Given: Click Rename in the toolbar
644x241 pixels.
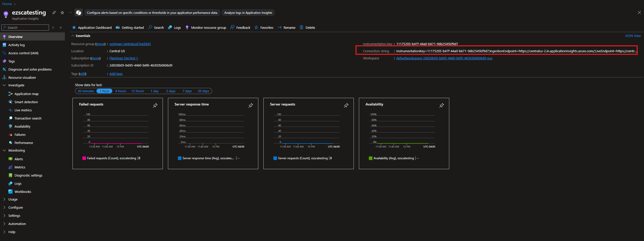Looking at the screenshot, I should (x=286, y=28).
